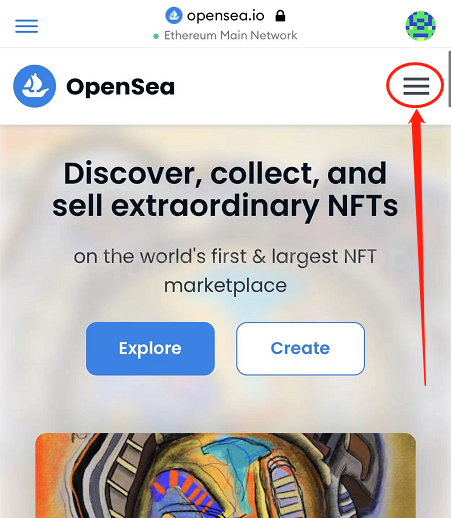Screen dimensions: 451x518
Task: Click the small OpenSea favicon in address bar
Action: tap(174, 15)
